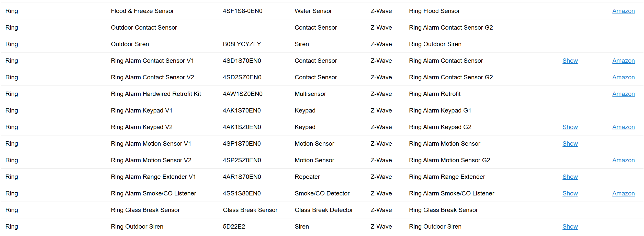Open Amazon link for Contact Sensor V1
The width and height of the screenshot is (644, 236).
tap(623, 61)
